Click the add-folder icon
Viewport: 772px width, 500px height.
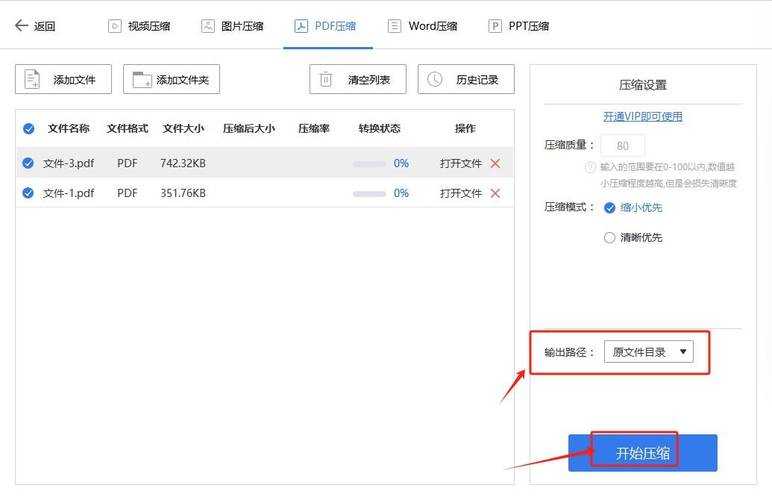[142, 79]
